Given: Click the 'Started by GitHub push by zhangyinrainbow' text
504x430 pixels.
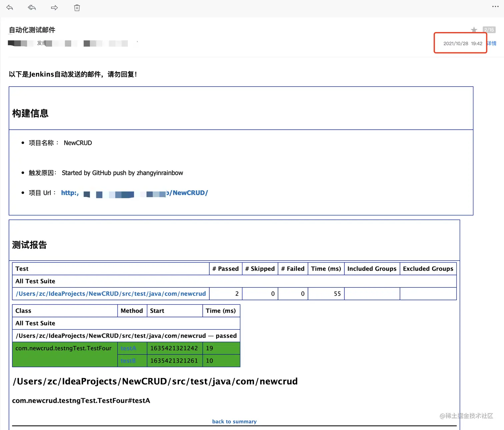Looking at the screenshot, I should point(122,173).
